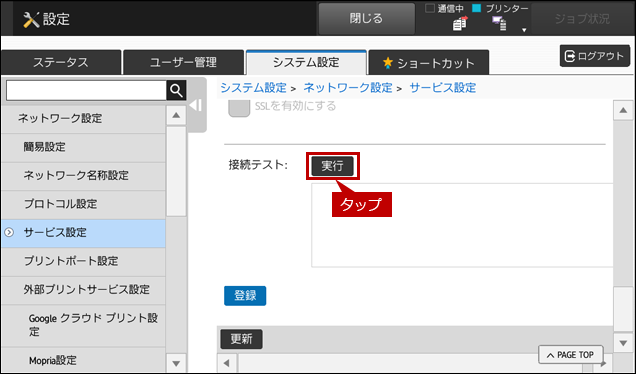Open Mopria設定 in the sidebar

coord(83,359)
